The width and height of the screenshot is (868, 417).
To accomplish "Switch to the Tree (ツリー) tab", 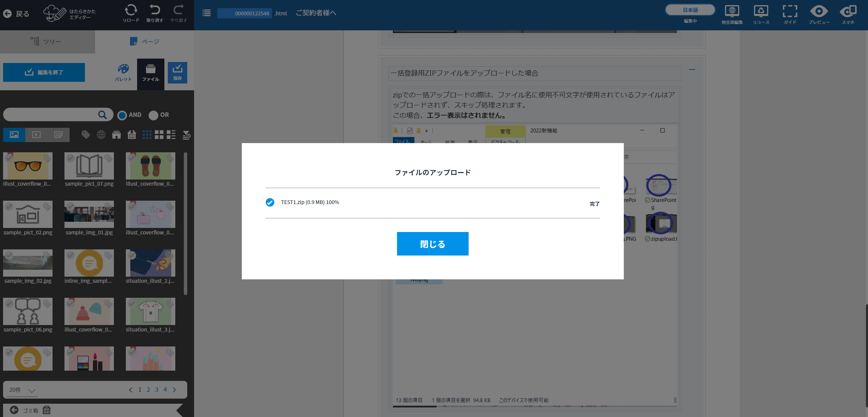I will pyautogui.click(x=47, y=42).
